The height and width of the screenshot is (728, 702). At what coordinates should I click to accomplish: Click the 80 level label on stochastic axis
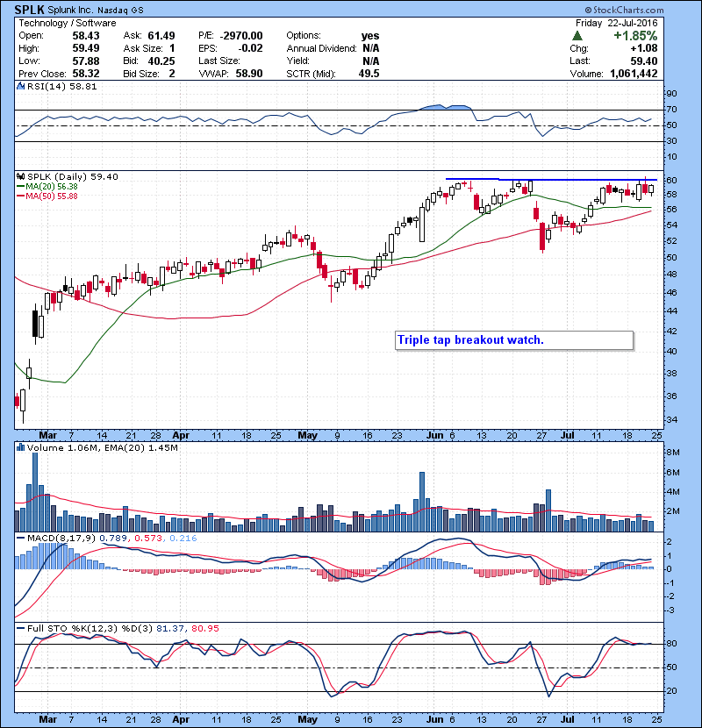click(672, 644)
